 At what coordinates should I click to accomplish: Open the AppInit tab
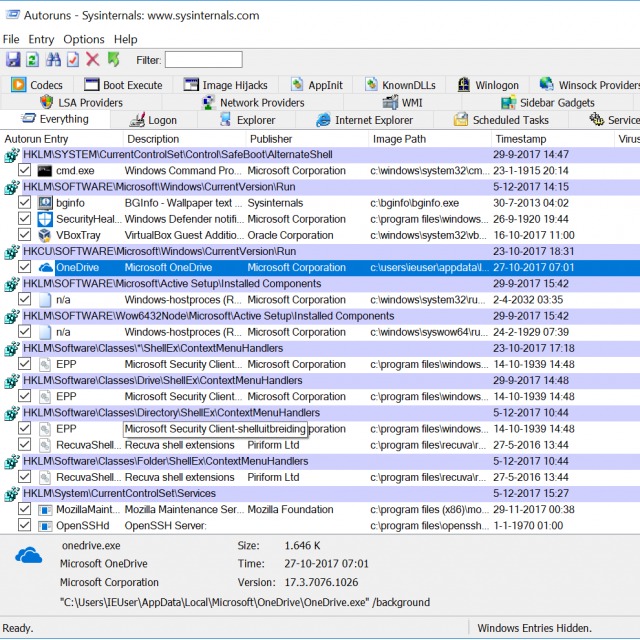pos(316,85)
